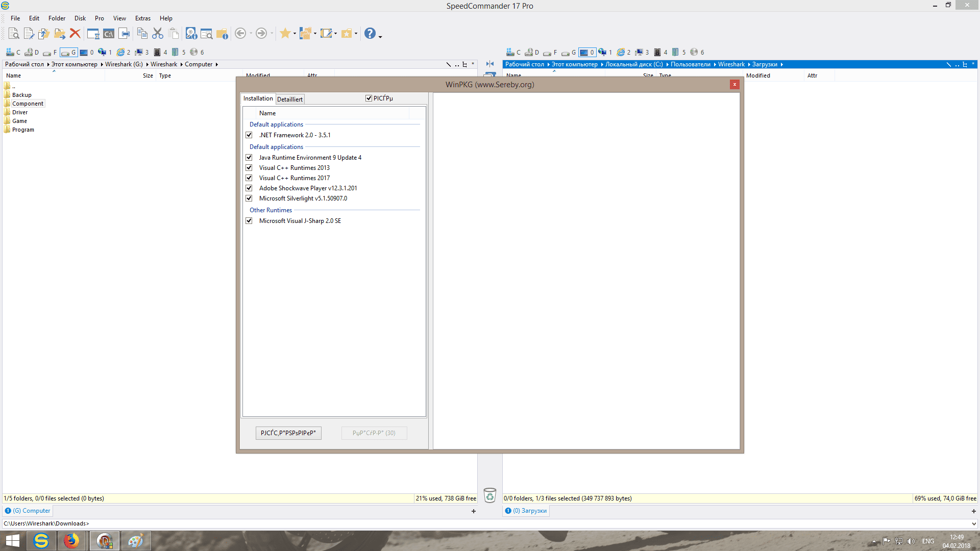Open Firefox from the taskbar

pyautogui.click(x=71, y=541)
